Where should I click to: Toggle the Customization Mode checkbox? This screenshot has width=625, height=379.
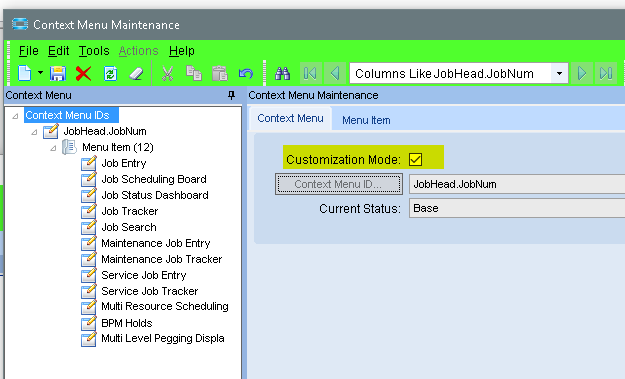[415, 159]
